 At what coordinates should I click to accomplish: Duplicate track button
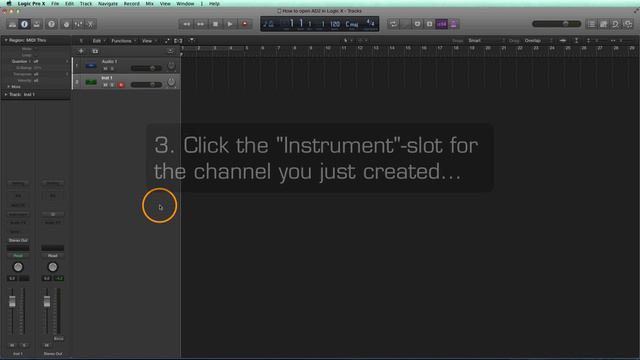click(95, 51)
